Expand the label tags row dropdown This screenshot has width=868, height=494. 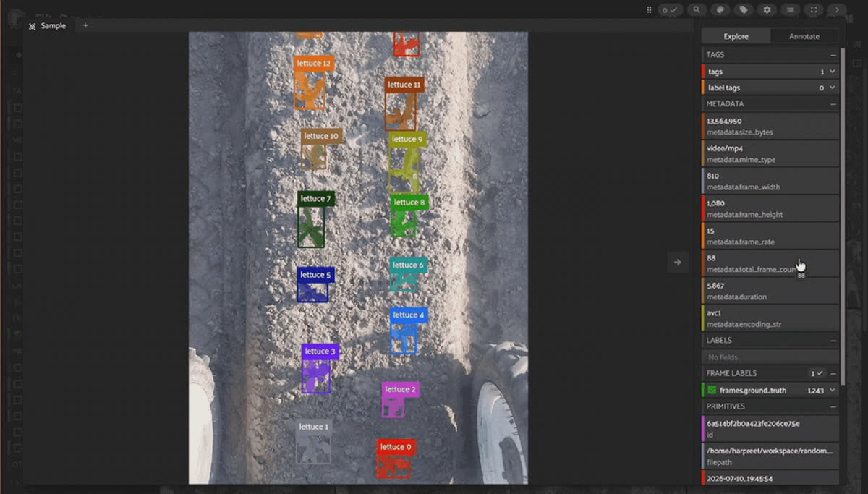pos(833,88)
